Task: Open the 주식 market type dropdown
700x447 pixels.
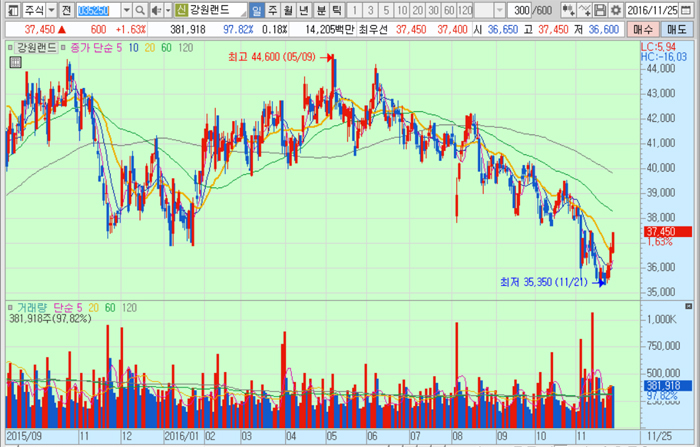Action: tap(36, 9)
